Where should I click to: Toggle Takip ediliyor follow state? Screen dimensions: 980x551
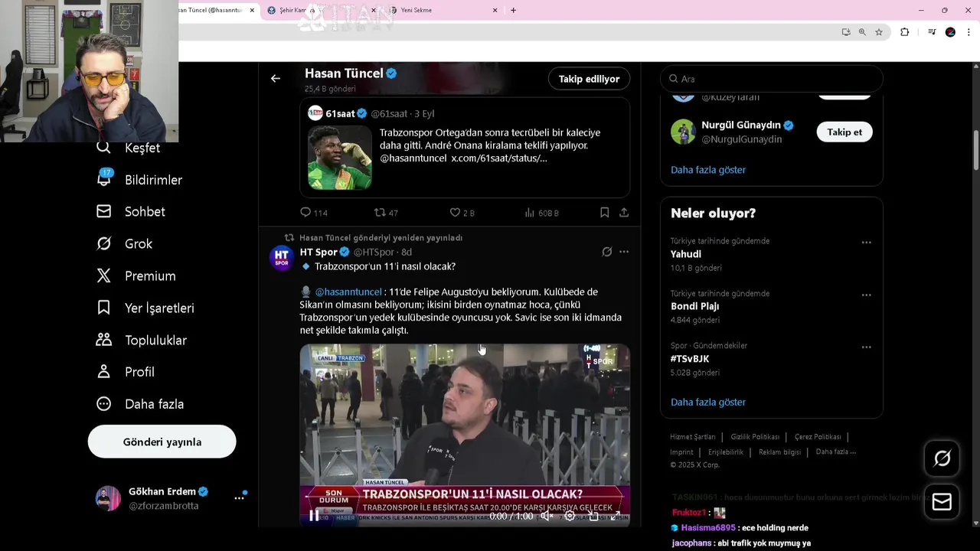[589, 79]
